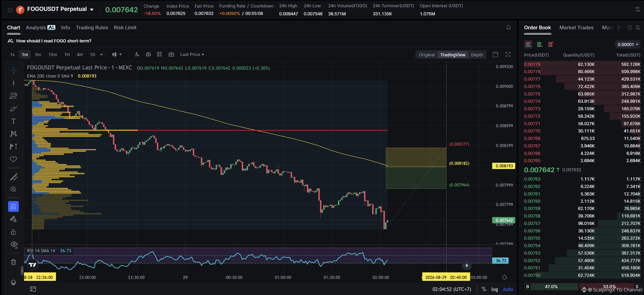
Task: Select the text tool in drawing toolbar
Action: pos(14,121)
